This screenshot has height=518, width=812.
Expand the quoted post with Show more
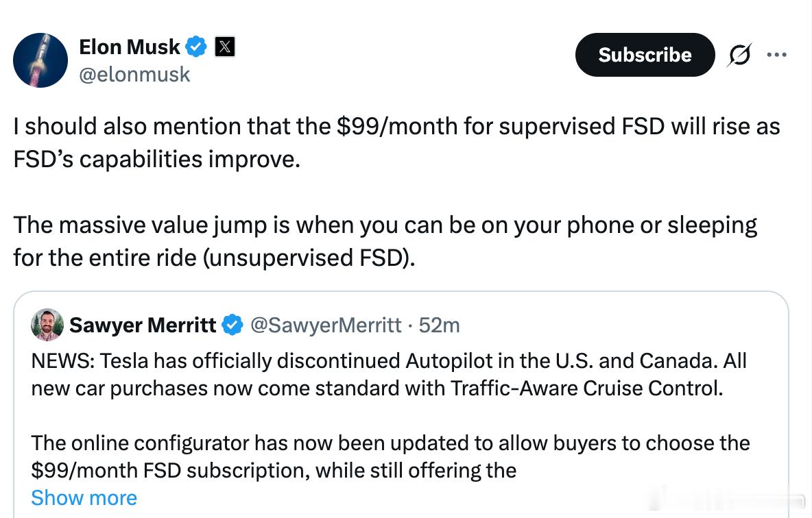tap(84, 498)
